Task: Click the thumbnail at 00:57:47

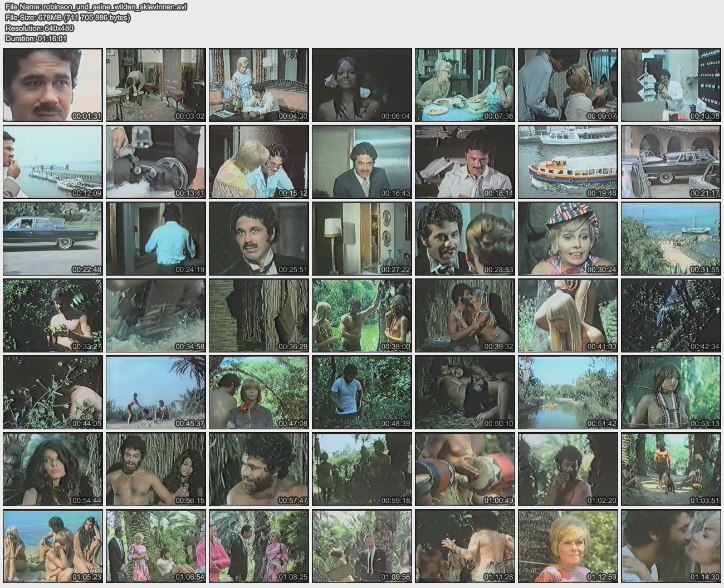Action: coord(259,469)
